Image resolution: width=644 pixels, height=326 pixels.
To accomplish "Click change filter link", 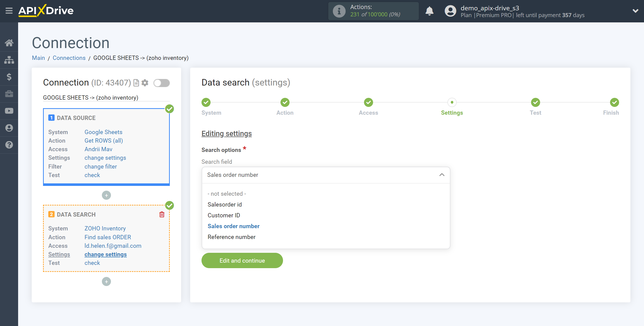I will pyautogui.click(x=101, y=167).
